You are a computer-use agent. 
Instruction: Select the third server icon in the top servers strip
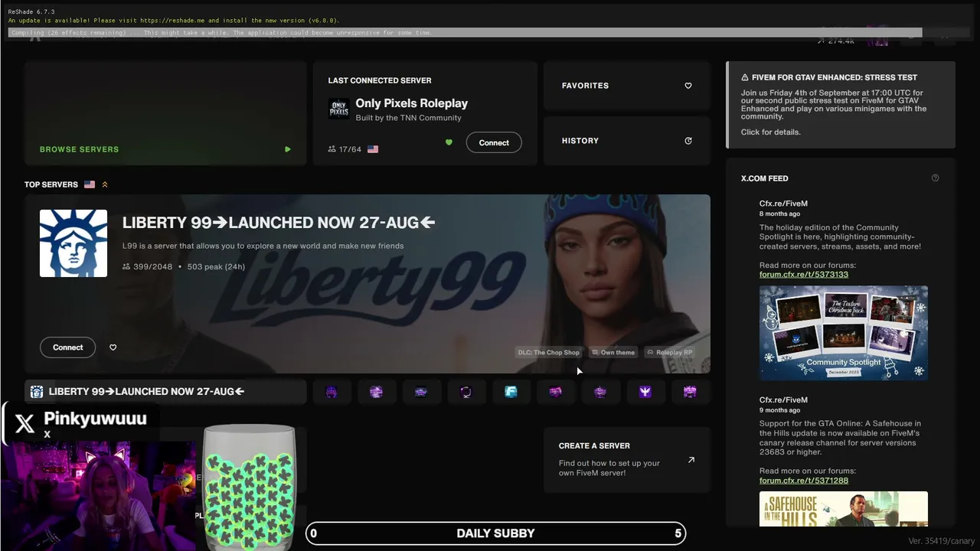(x=421, y=392)
